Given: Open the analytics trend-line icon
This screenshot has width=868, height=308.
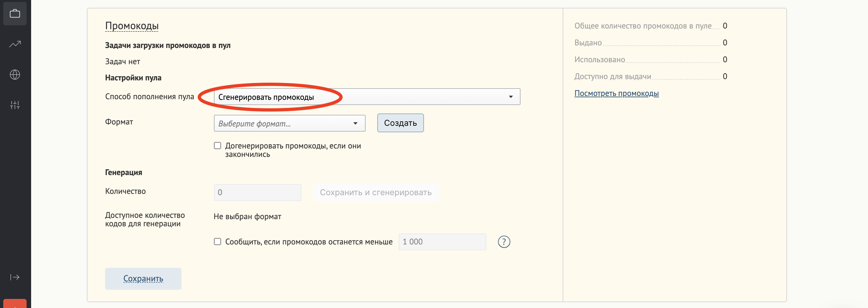Looking at the screenshot, I should [x=15, y=44].
